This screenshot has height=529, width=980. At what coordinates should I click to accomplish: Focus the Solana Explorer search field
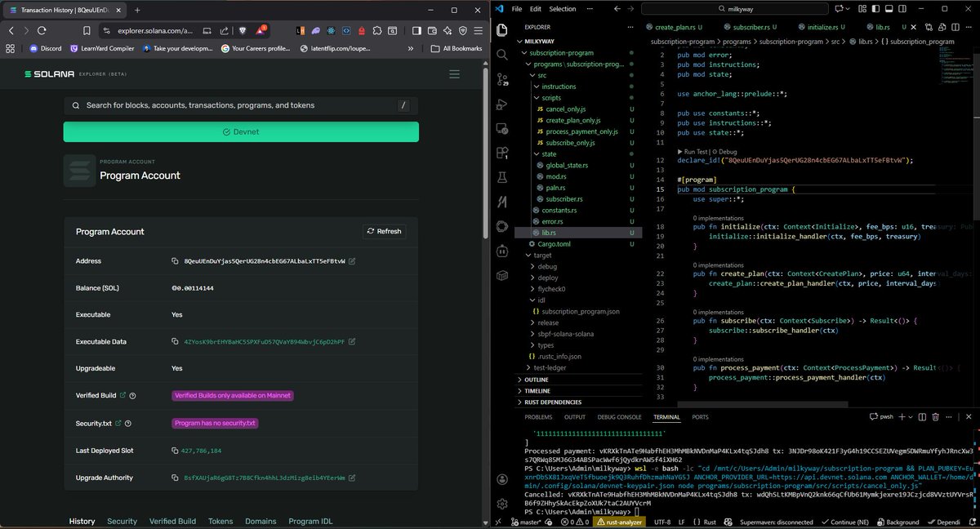click(241, 105)
